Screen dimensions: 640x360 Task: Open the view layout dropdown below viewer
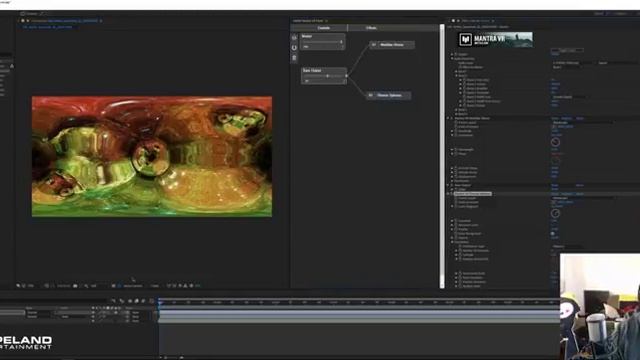[x=155, y=286]
